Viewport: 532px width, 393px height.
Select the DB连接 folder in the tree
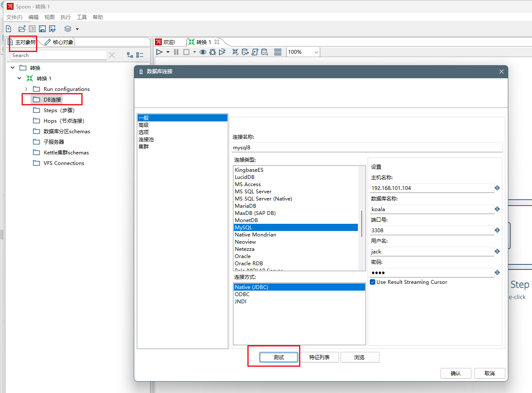coord(52,99)
